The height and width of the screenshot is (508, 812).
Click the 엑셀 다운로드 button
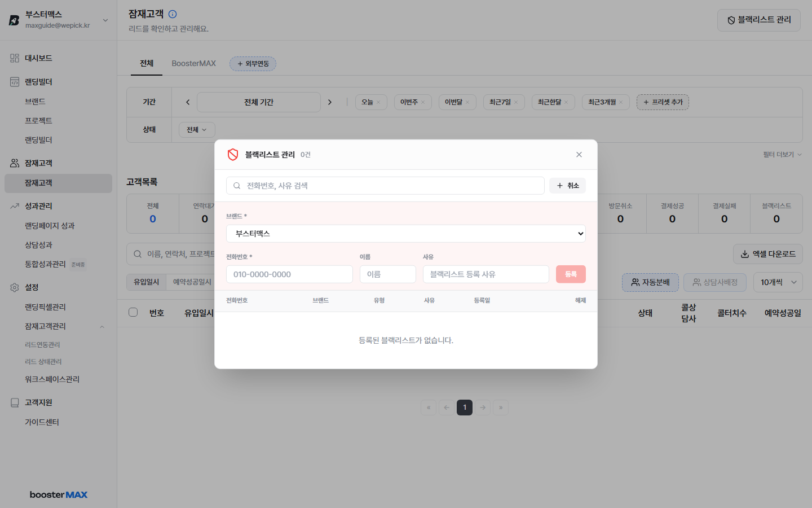pyautogui.click(x=768, y=254)
